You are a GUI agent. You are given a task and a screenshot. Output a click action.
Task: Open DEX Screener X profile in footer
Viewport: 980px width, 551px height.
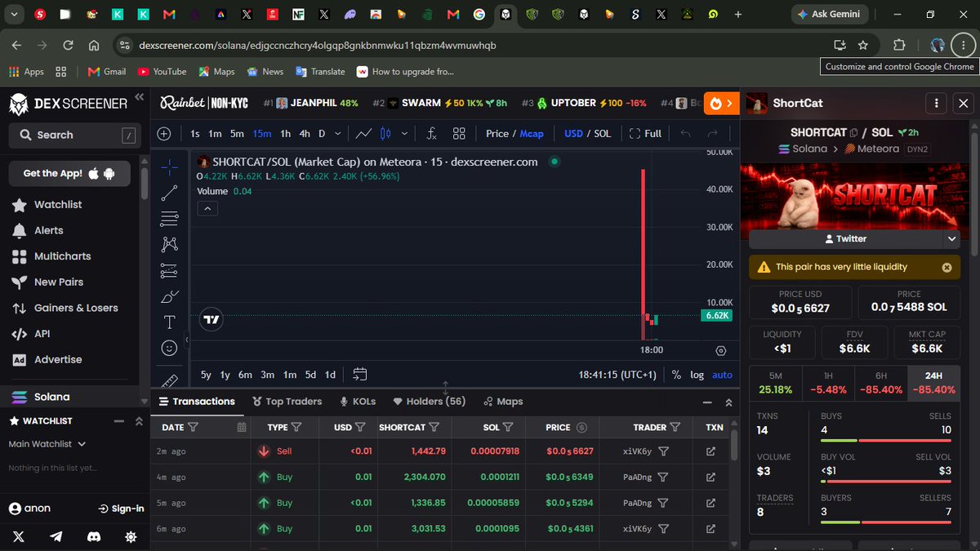click(19, 536)
